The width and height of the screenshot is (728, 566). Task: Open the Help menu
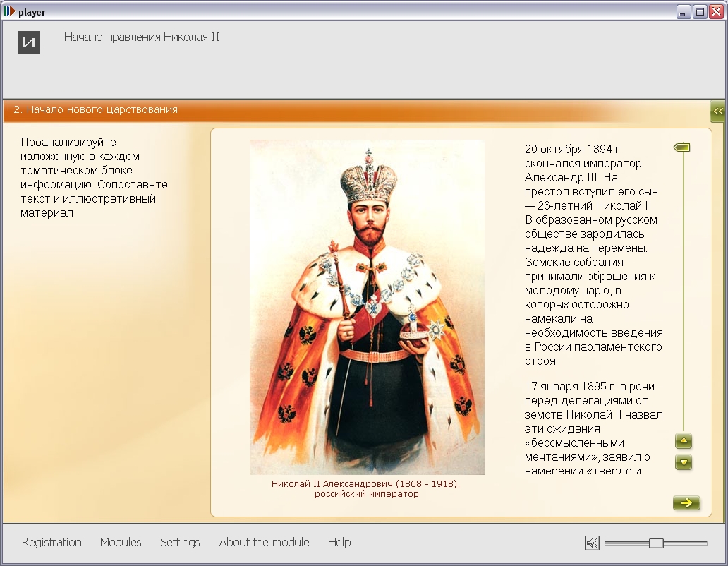point(339,542)
